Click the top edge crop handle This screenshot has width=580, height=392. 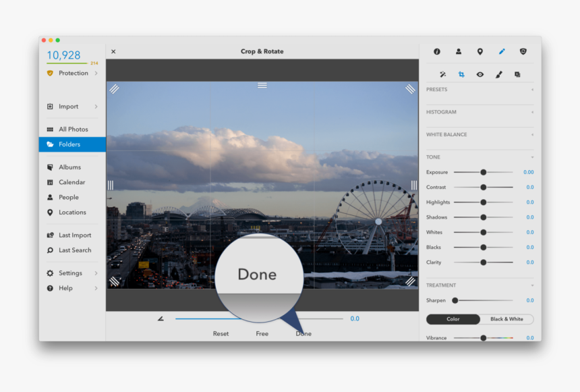pos(262,86)
